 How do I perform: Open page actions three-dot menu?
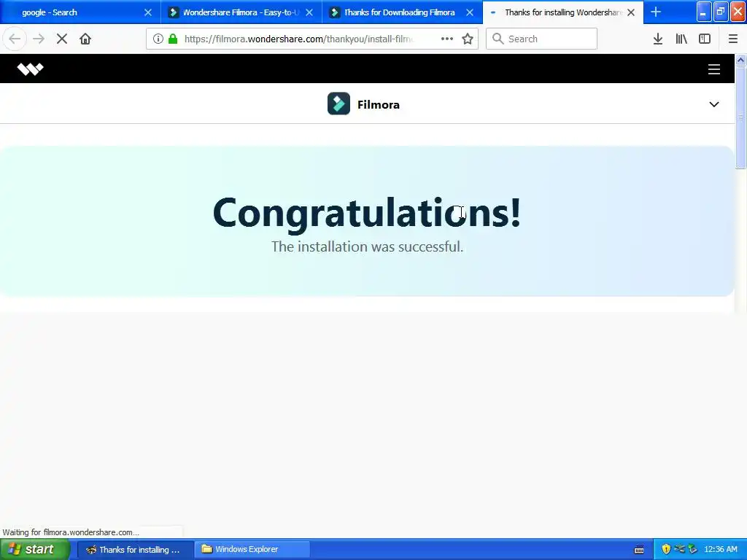coord(447,39)
